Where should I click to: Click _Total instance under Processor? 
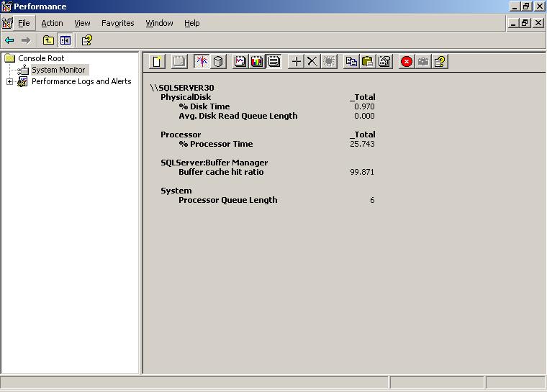click(x=363, y=135)
